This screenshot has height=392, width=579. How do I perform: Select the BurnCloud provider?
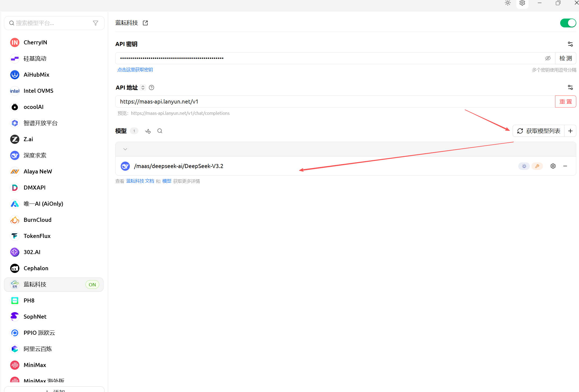pos(54,220)
